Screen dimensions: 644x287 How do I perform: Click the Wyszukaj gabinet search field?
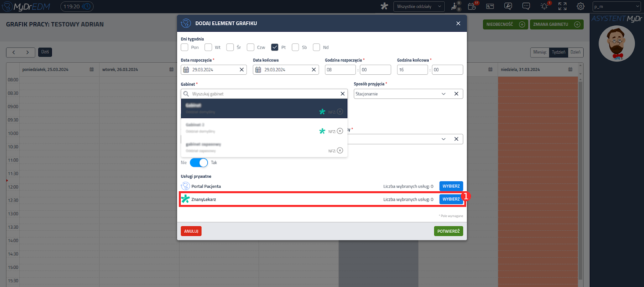tap(264, 94)
